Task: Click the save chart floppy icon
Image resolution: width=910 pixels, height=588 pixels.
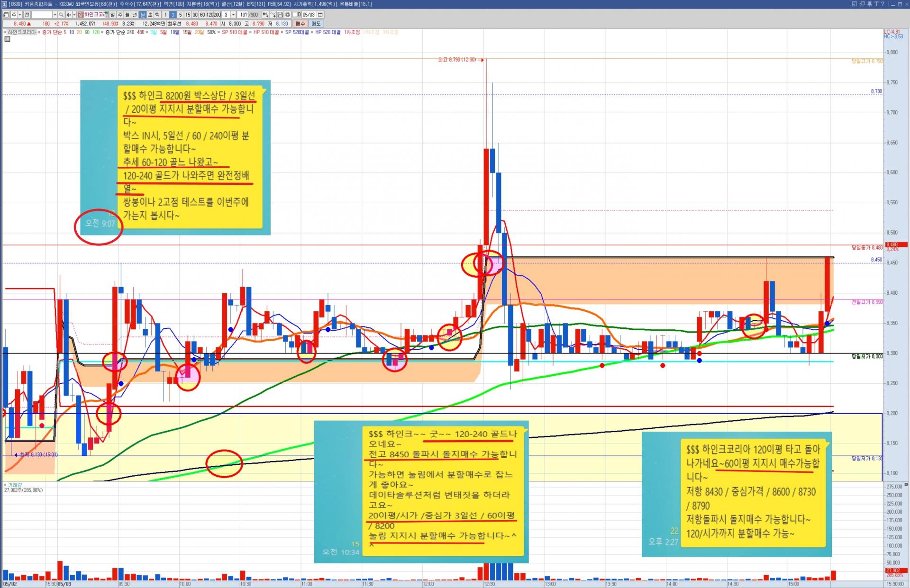Action: (x=280, y=15)
